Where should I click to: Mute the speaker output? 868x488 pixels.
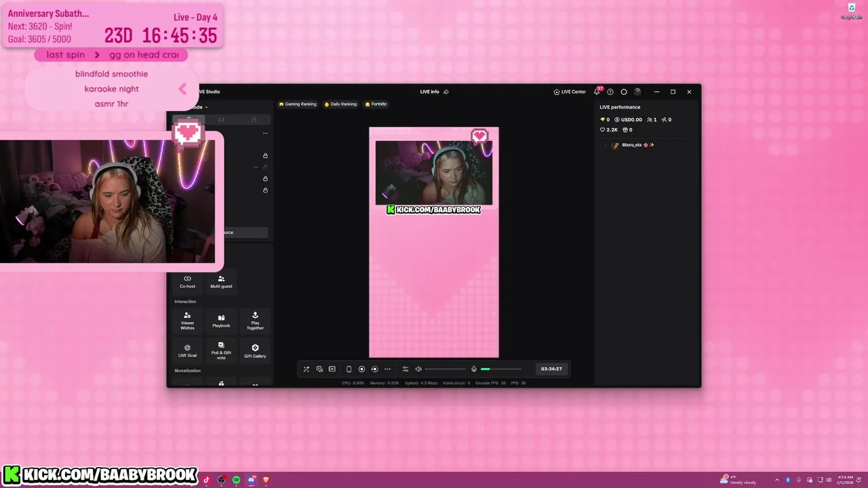[418, 369]
